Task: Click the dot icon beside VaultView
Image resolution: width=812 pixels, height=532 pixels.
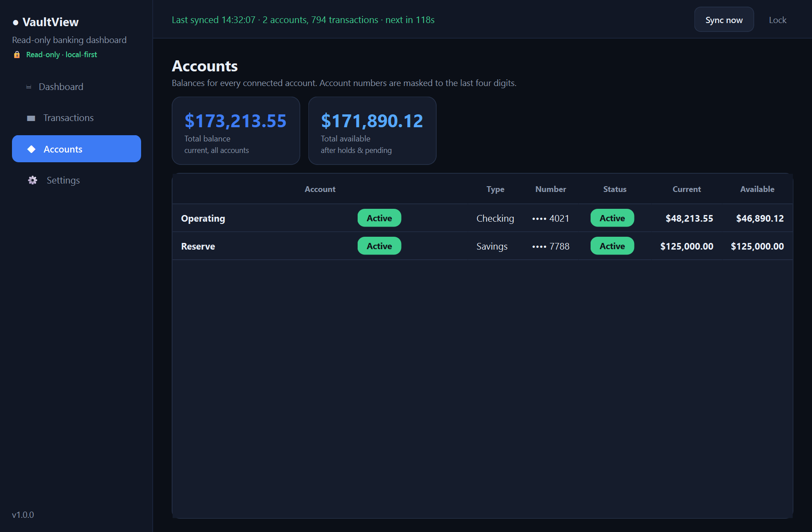Action: 16,22
